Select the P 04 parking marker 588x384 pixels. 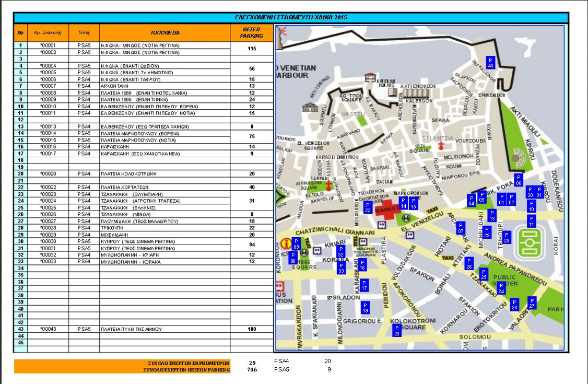point(472,200)
